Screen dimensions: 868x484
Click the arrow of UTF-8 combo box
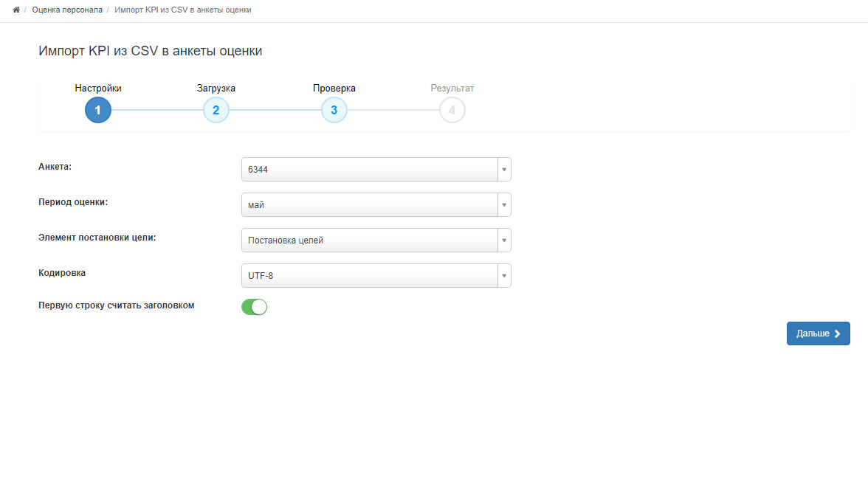coord(503,275)
